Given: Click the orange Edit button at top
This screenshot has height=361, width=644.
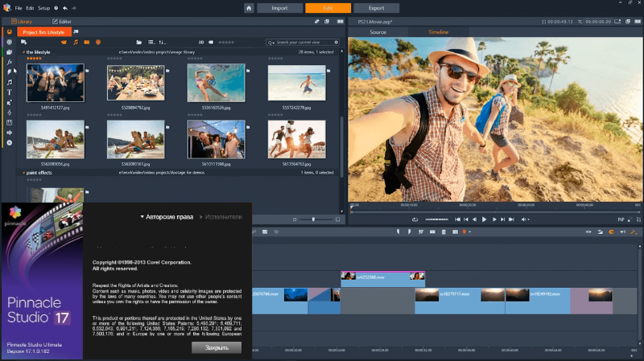Looking at the screenshot, I should click(328, 8).
